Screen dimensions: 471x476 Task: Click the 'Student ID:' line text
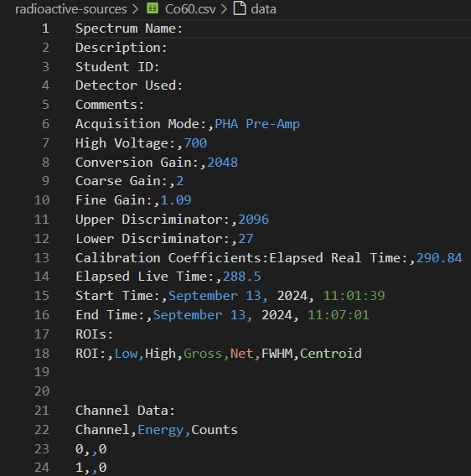click(x=117, y=67)
